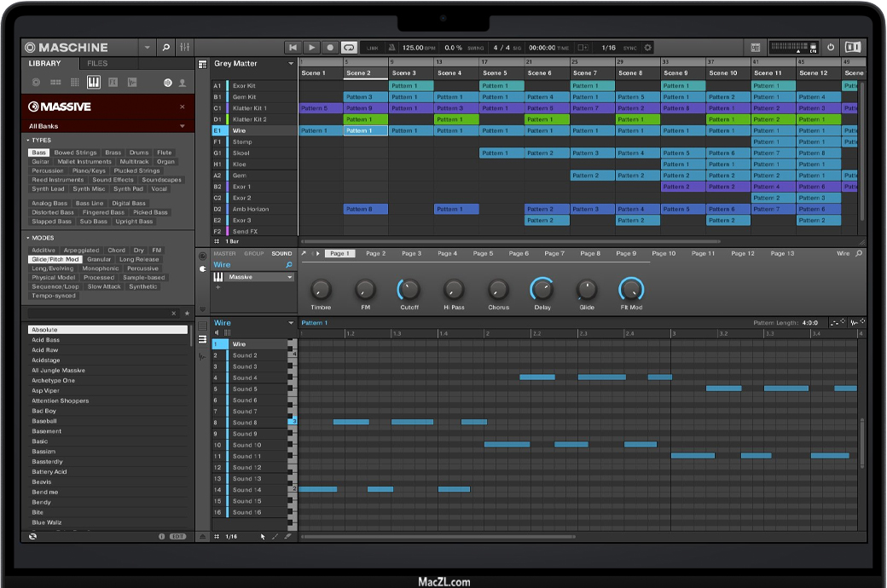This screenshot has width=887, height=588.
Task: Toggle the Loop button in transport
Action: point(349,48)
